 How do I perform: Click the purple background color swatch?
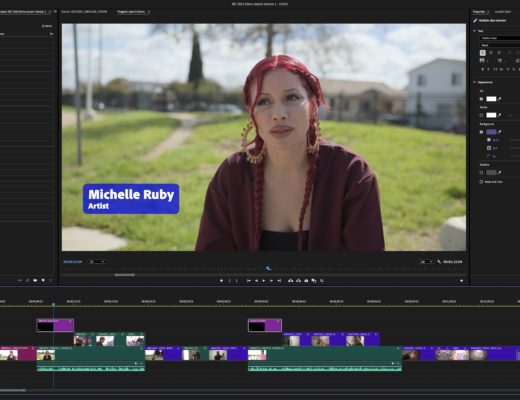point(491,132)
